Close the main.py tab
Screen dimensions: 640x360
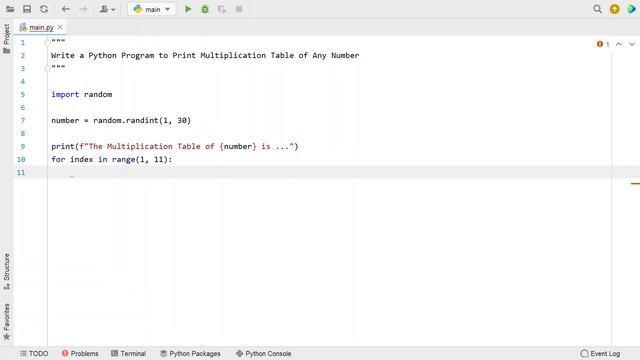tap(60, 27)
